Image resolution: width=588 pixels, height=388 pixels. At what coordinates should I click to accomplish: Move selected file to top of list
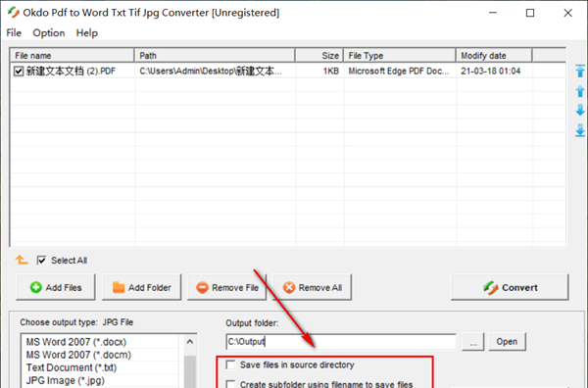pos(580,71)
